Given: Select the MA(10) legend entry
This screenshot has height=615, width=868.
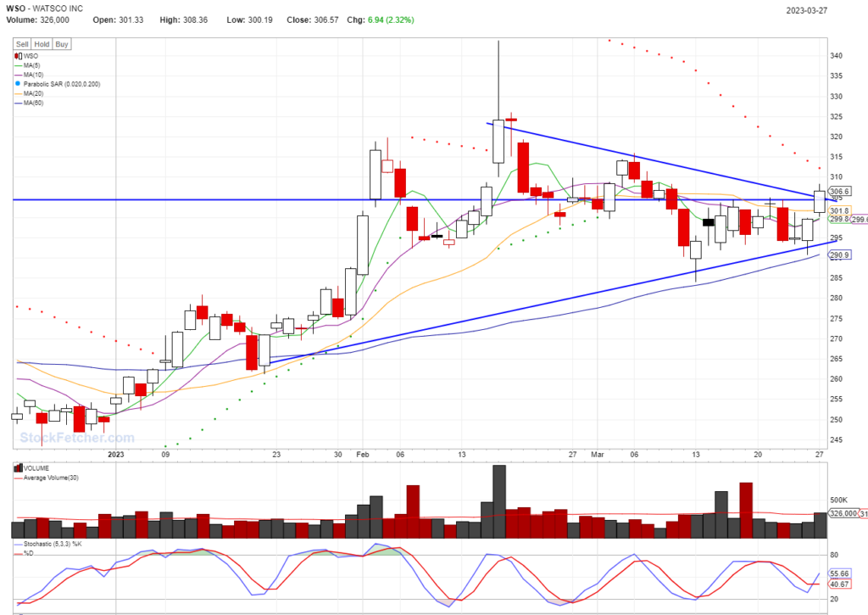Looking at the screenshot, I should coord(29,75).
